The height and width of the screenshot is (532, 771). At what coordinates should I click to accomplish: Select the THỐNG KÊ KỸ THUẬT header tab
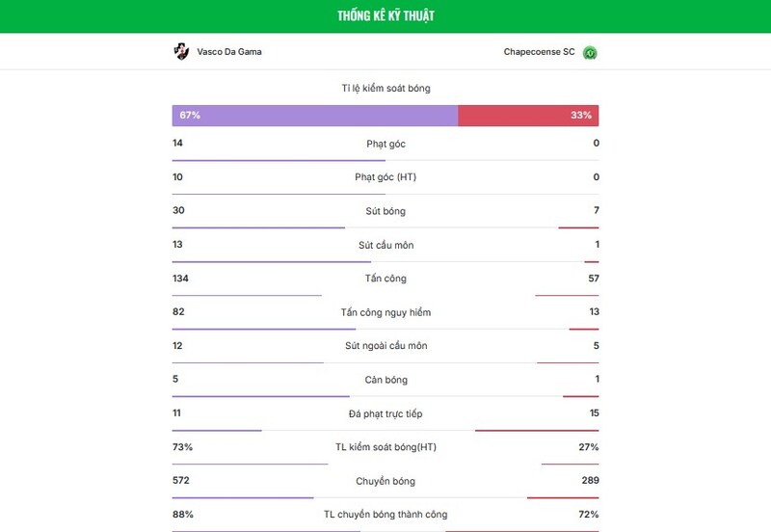(385, 16)
